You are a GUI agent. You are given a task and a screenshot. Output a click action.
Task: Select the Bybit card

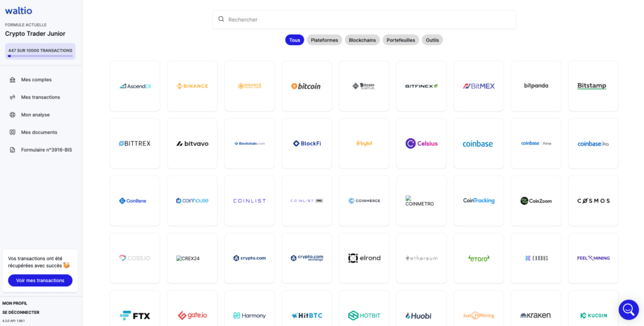pos(364,143)
